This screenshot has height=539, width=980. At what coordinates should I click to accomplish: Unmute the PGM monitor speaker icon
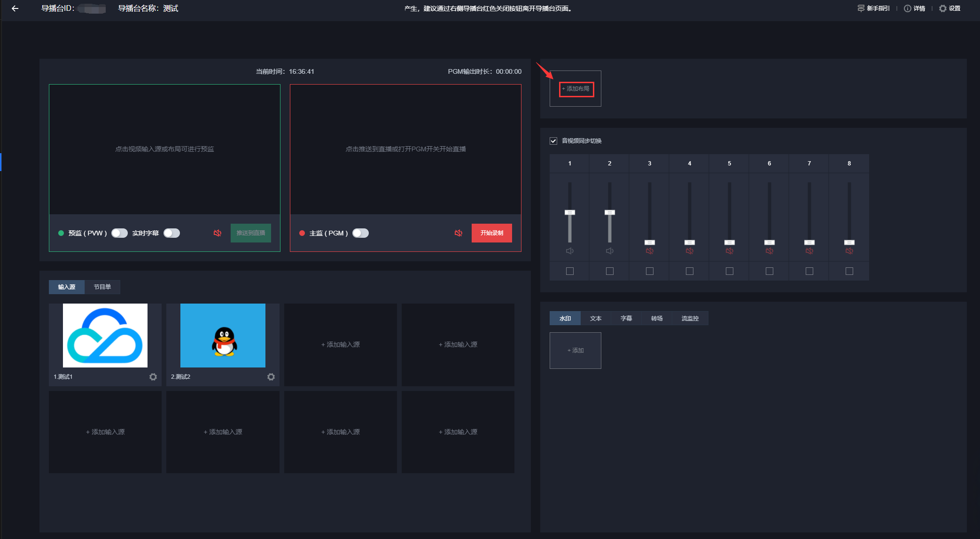pyautogui.click(x=459, y=233)
